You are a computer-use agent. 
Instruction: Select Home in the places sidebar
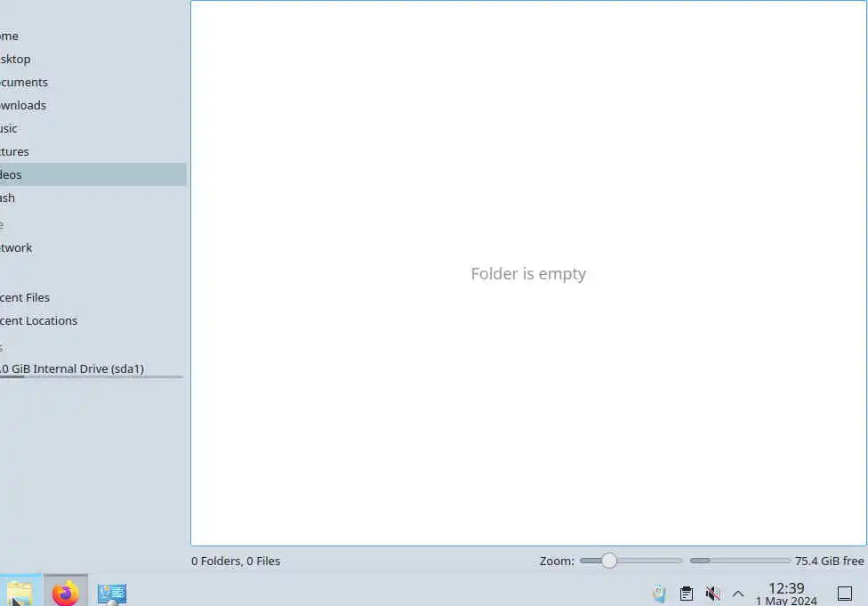93,36
